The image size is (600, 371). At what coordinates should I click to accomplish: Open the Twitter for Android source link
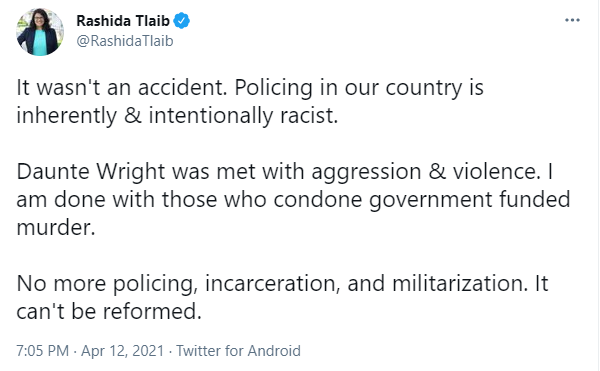click(238, 350)
